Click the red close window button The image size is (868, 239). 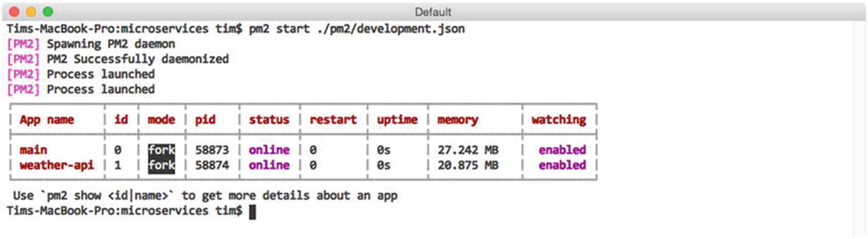pyautogui.click(x=14, y=12)
